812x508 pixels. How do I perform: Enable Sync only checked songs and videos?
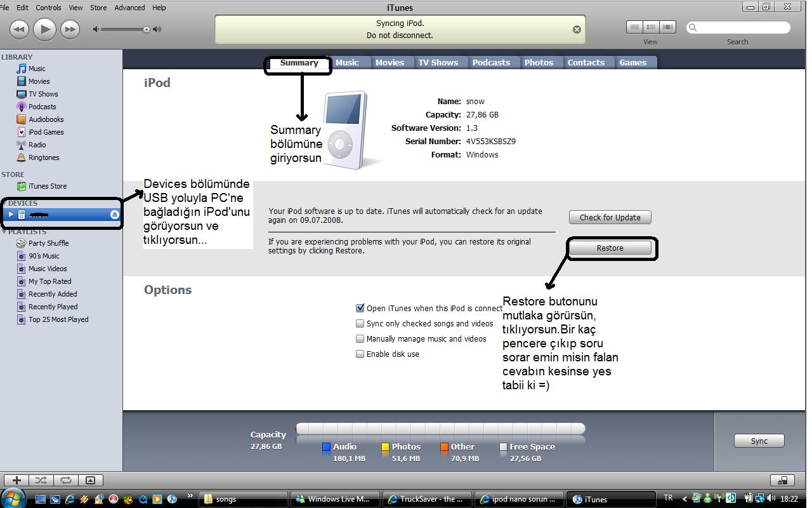(x=360, y=323)
